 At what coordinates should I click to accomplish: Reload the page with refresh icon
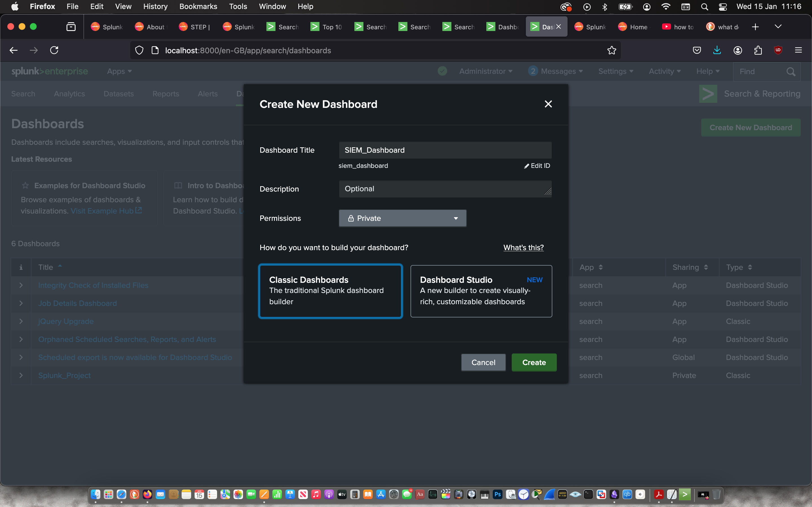coord(54,50)
